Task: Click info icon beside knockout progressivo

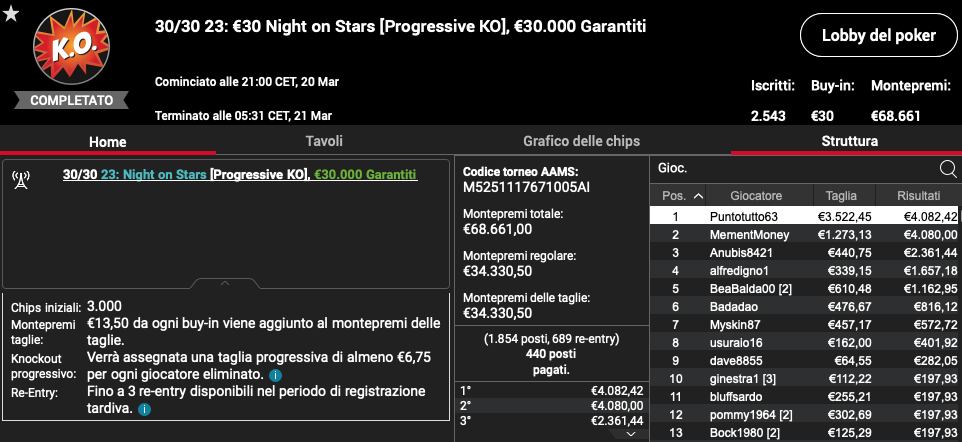Action: coord(275,375)
